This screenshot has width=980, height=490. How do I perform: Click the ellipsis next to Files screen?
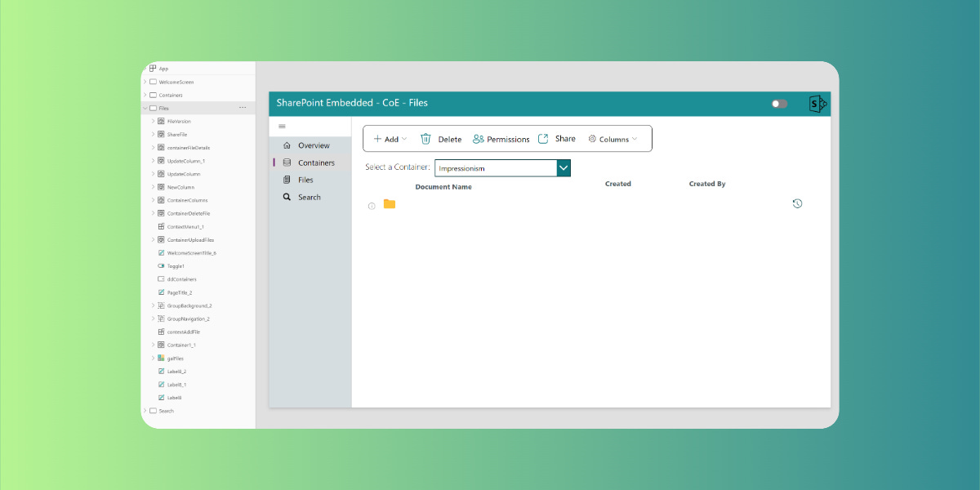click(x=243, y=108)
